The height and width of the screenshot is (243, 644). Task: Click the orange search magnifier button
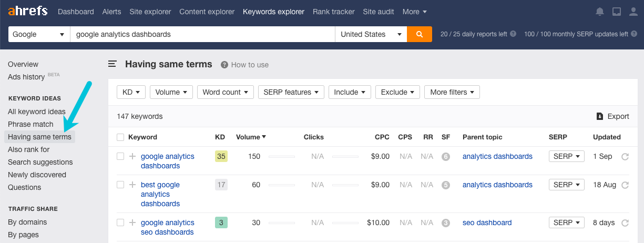420,34
